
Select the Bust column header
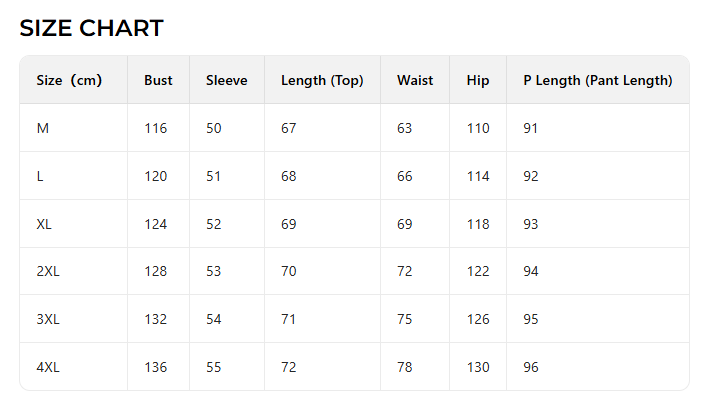coord(158,80)
